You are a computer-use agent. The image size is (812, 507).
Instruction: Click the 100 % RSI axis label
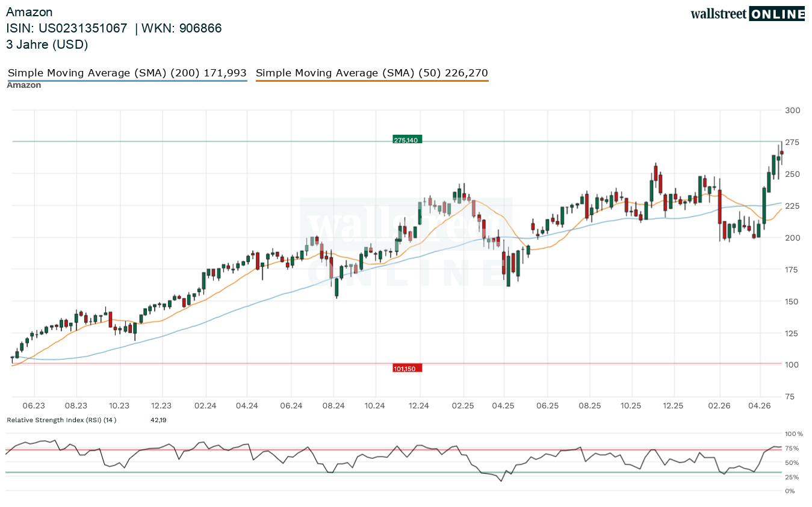[x=794, y=434]
